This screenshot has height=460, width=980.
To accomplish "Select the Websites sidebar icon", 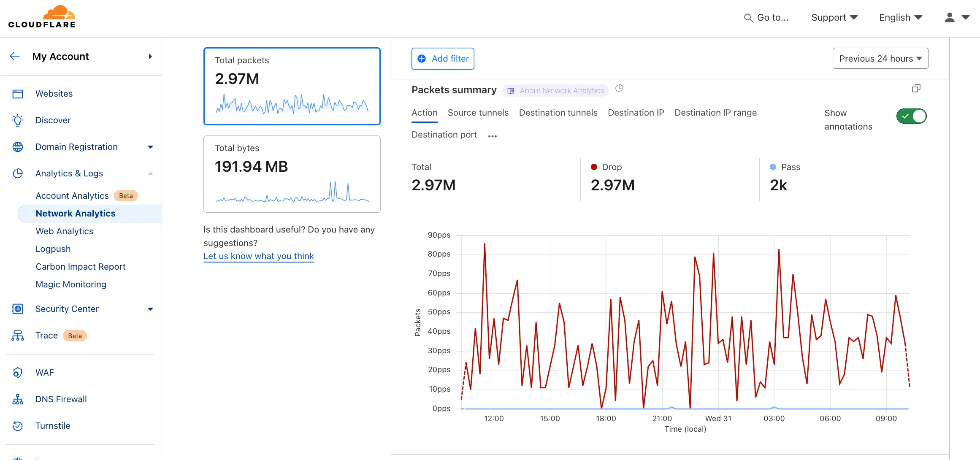I will (17, 94).
